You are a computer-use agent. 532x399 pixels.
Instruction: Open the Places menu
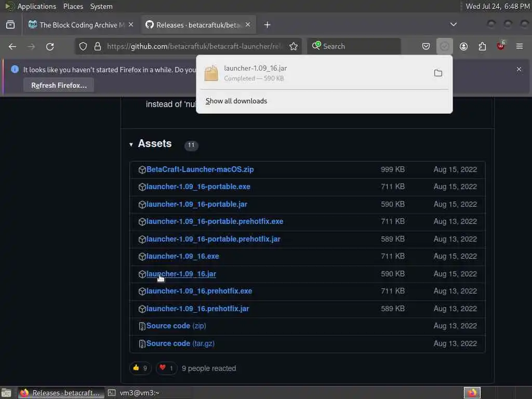click(x=73, y=6)
